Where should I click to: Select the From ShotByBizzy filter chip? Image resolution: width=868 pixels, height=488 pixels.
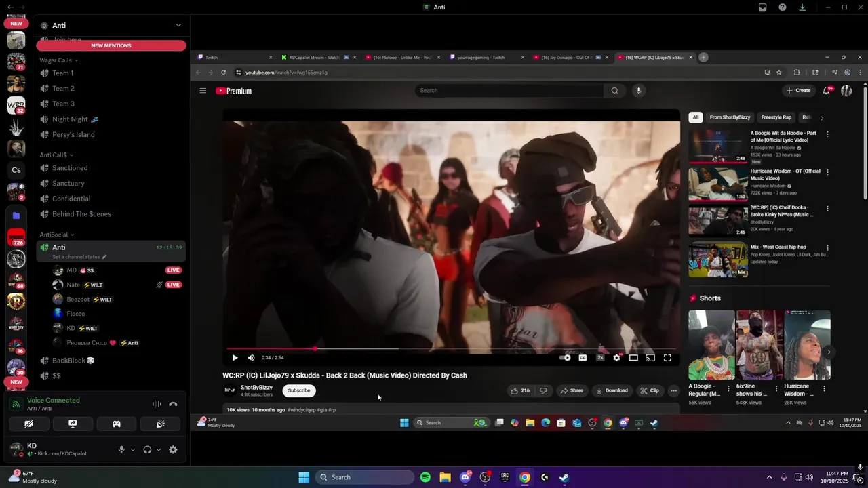pos(730,117)
